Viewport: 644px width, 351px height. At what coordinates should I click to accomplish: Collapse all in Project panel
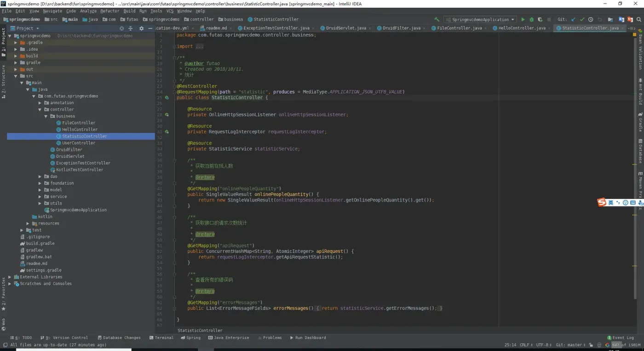132,28
